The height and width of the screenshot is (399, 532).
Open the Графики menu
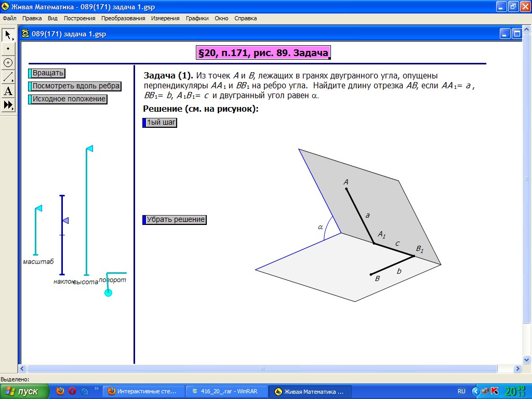click(197, 18)
